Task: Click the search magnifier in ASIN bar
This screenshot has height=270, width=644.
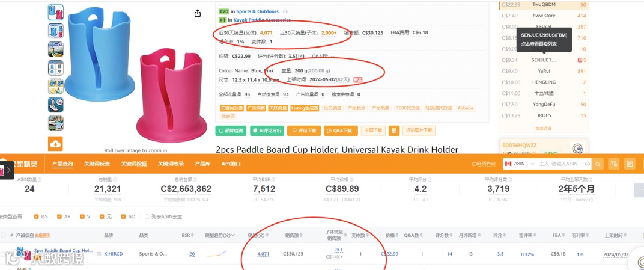Action: [598, 164]
